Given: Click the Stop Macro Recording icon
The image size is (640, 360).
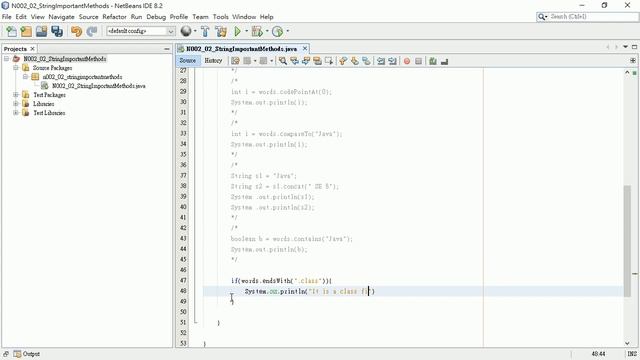Looking at the screenshot, I should pyautogui.click(x=418, y=61).
